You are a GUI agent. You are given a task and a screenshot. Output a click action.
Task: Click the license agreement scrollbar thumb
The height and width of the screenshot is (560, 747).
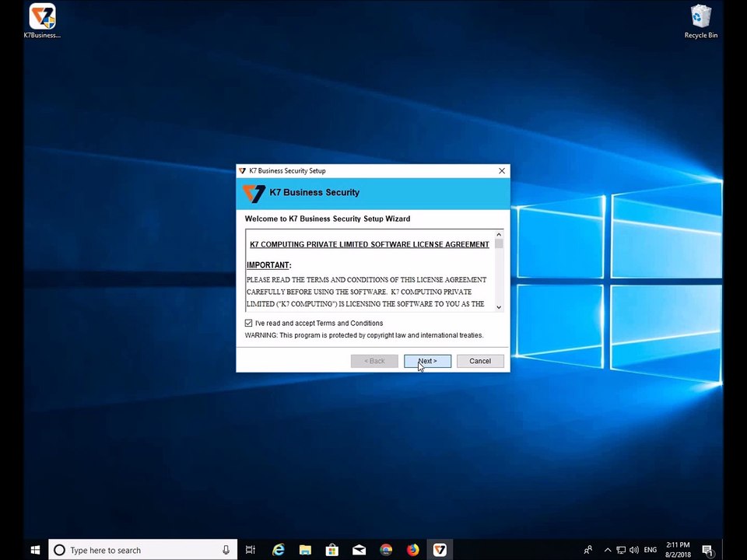click(499, 243)
